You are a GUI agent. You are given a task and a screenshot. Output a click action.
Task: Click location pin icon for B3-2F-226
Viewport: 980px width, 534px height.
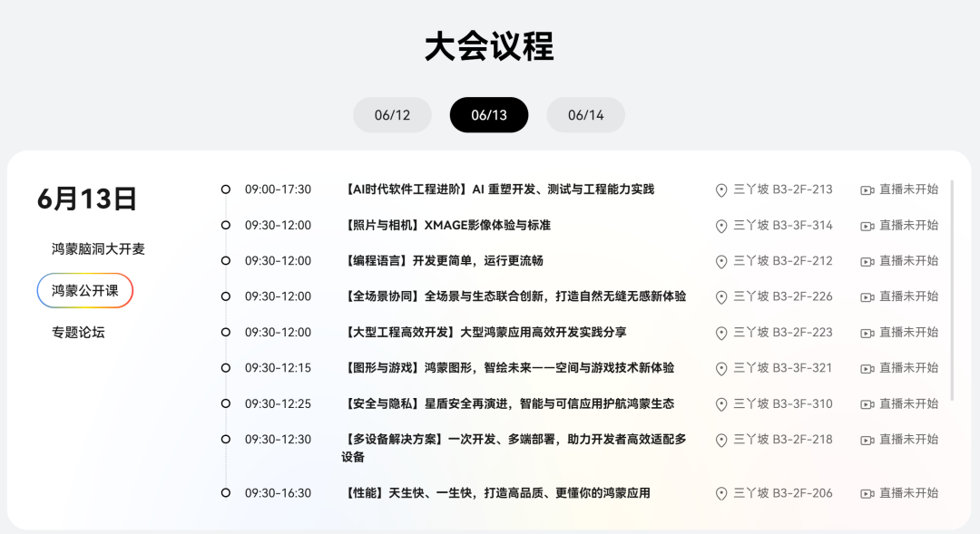[721, 297]
